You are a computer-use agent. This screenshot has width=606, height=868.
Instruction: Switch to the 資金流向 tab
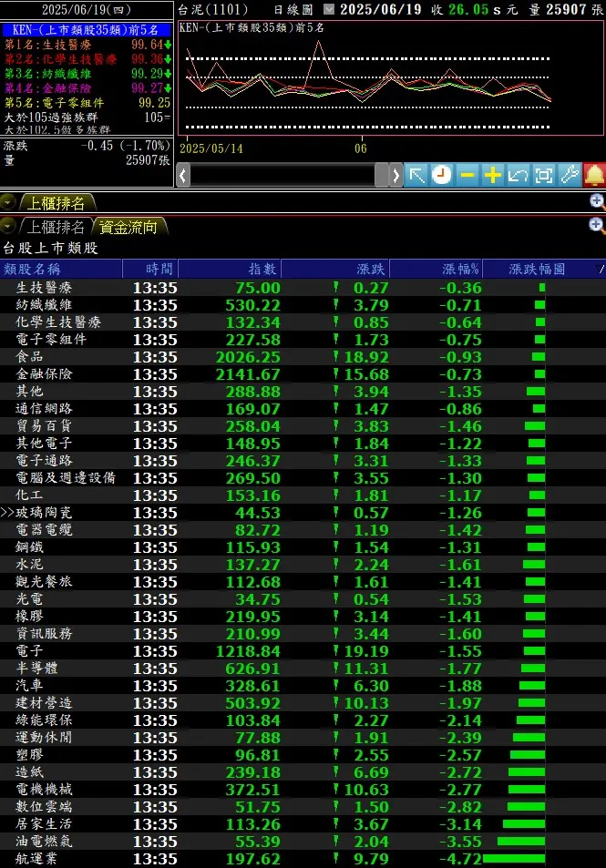(x=128, y=227)
